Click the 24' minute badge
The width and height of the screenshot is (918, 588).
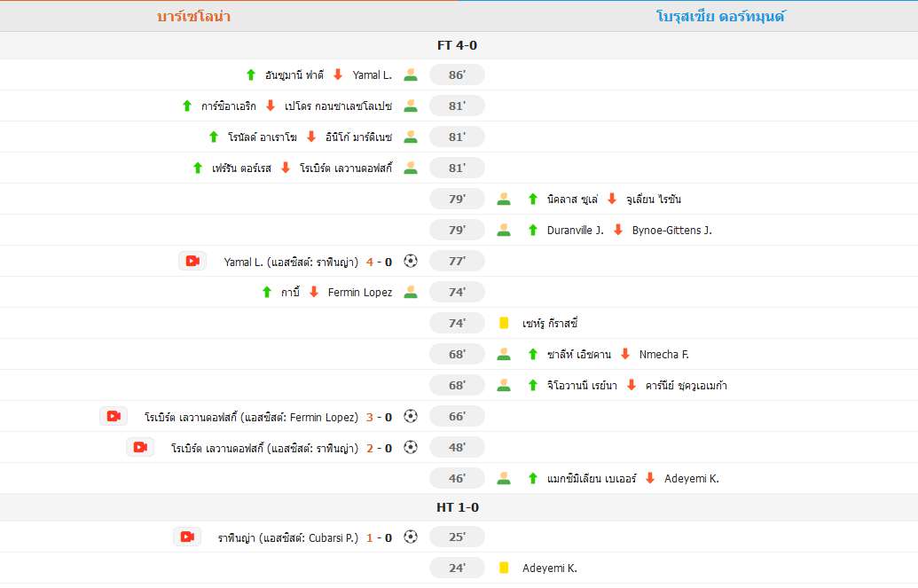point(458,568)
